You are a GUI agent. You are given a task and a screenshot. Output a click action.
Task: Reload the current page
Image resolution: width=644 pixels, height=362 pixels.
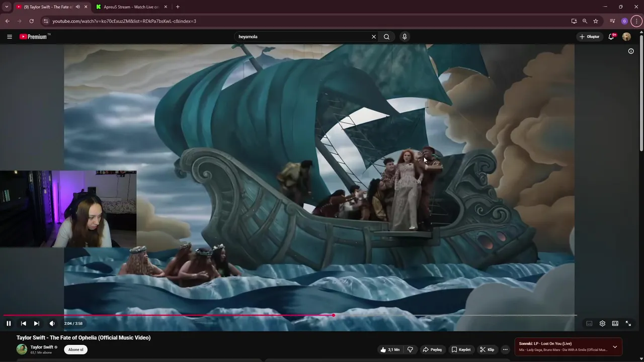31,21
